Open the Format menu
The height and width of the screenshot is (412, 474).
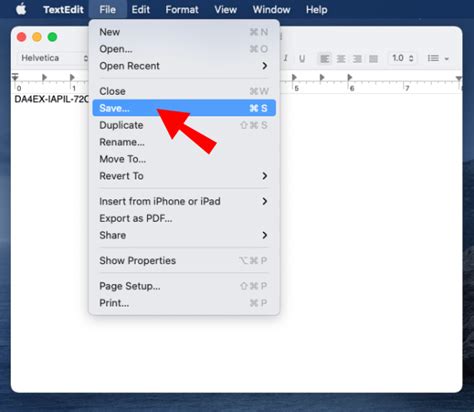[182, 10]
